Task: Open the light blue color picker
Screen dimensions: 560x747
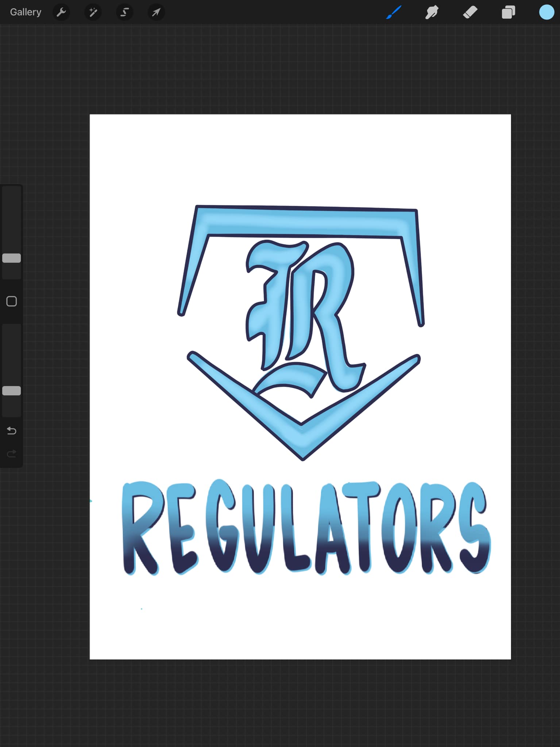Action: pos(547,12)
